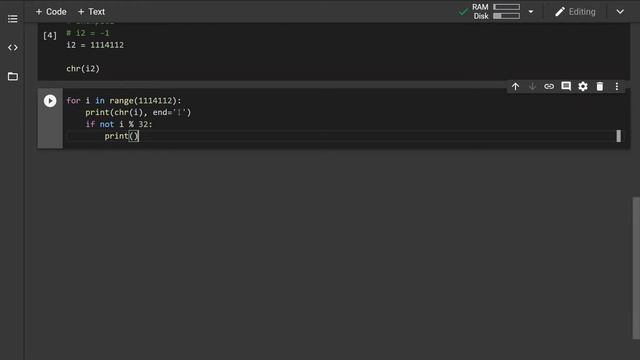Image resolution: width=640 pixels, height=360 pixels.
Task: Copy link to cell icon
Action: point(549,87)
